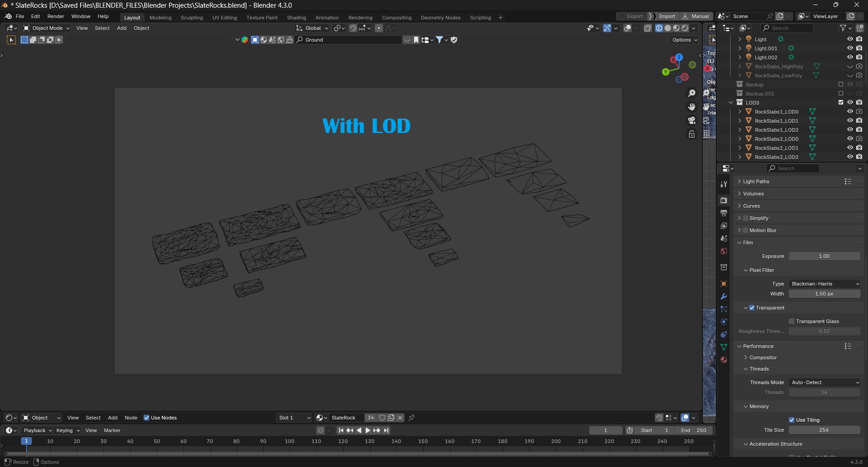The height and width of the screenshot is (467, 868).
Task: Open the Blackman-Harris filter type dropdown
Action: (x=825, y=284)
